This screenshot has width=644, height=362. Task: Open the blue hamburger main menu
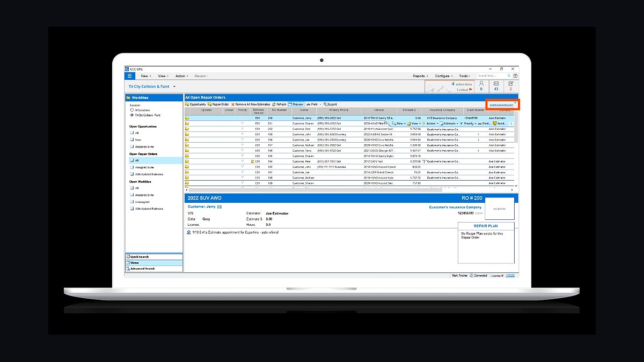[x=129, y=76]
